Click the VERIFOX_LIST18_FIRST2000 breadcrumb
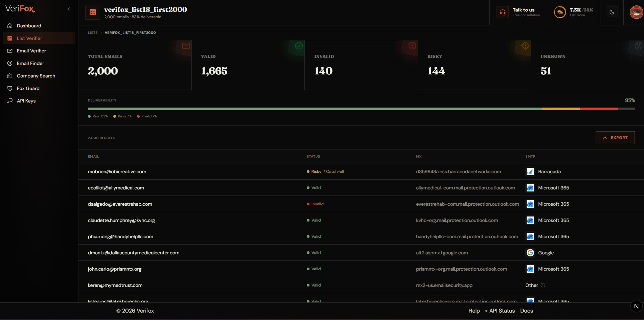Viewport: 644px width, 320px height. pos(130,33)
